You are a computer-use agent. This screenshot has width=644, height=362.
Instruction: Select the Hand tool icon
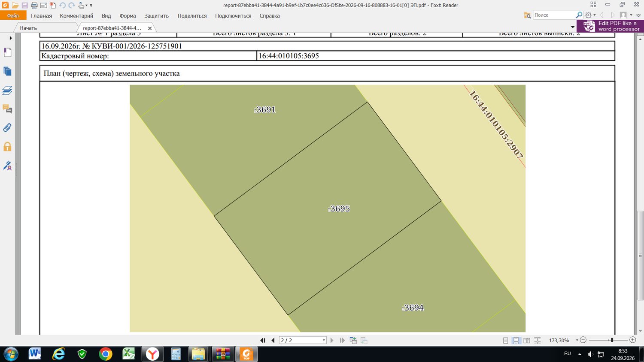click(81, 6)
